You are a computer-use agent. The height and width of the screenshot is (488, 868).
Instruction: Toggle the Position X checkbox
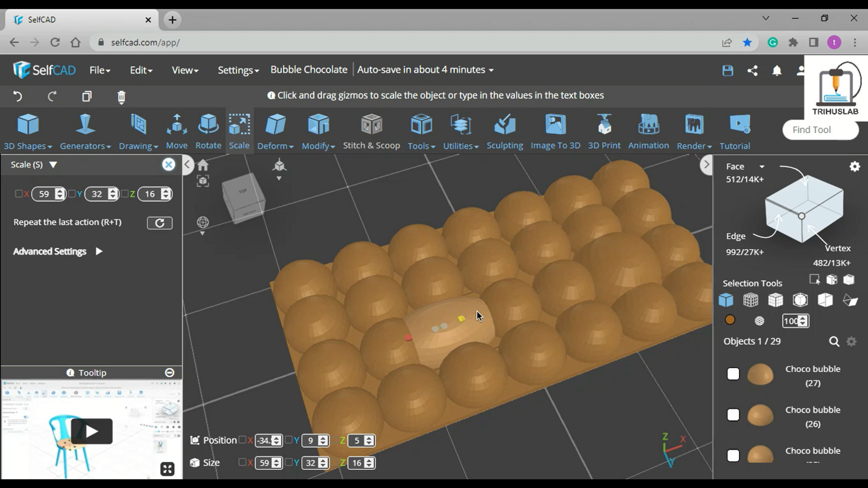point(242,440)
